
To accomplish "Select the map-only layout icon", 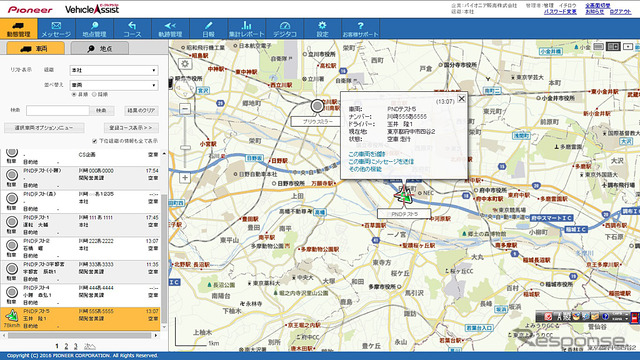I will point(628,47).
